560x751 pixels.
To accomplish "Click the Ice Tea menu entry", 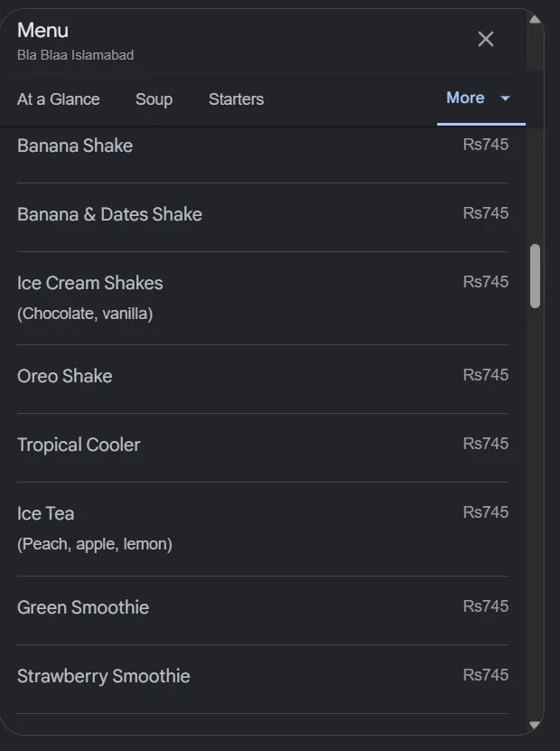I will pyautogui.click(x=262, y=529).
